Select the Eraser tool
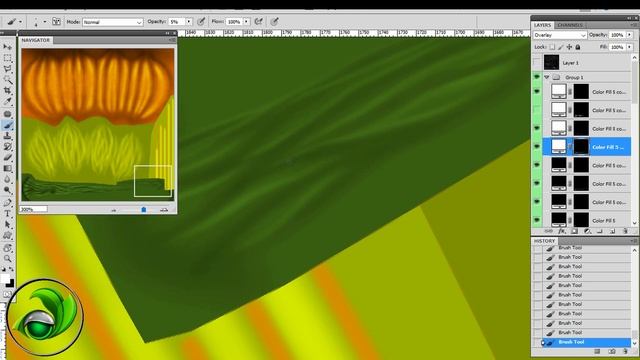 [7, 158]
